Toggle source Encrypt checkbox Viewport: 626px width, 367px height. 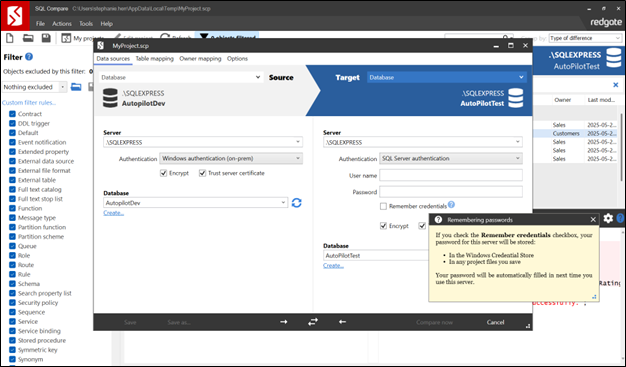pyautogui.click(x=163, y=173)
